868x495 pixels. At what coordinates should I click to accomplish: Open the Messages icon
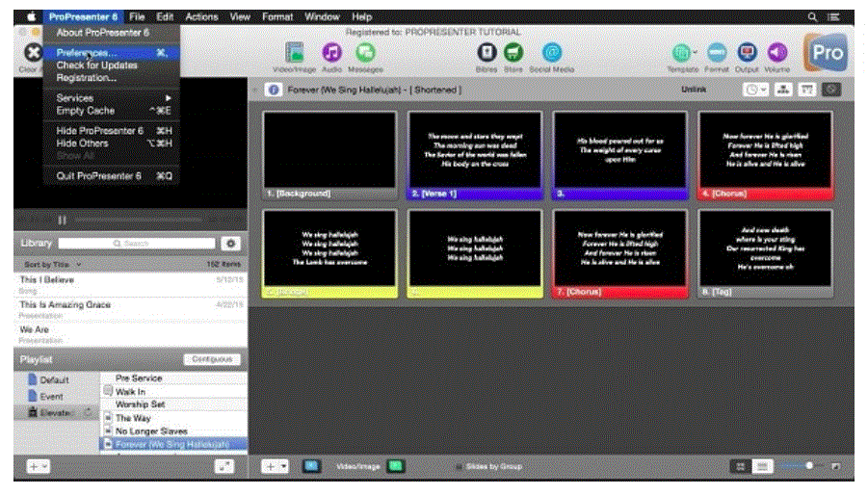coord(365,53)
